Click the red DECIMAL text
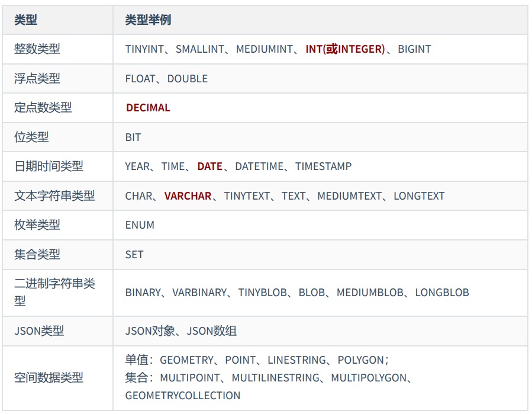The width and height of the screenshot is (532, 414). click(x=148, y=108)
